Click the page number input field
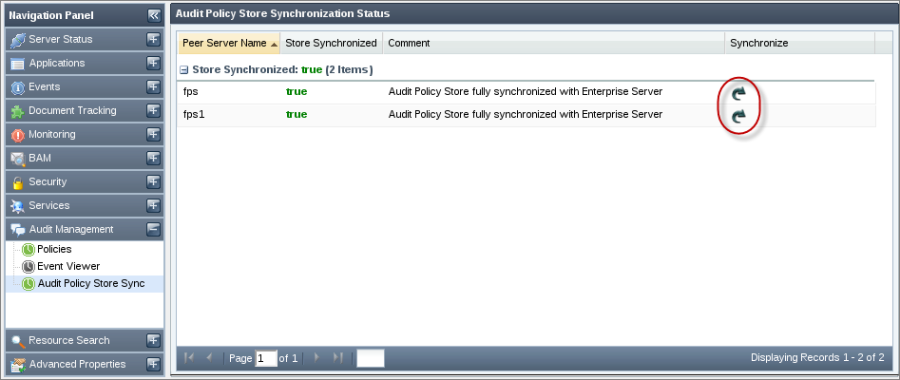900x380 pixels. [x=266, y=358]
